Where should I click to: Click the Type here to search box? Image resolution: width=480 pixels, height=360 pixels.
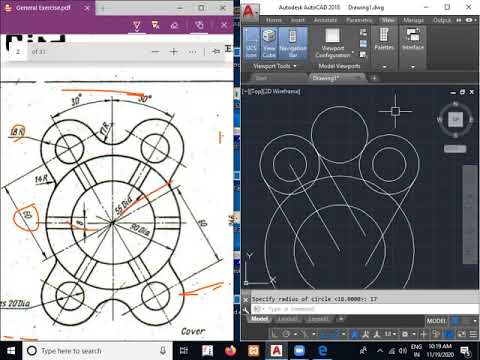[x=97, y=351]
